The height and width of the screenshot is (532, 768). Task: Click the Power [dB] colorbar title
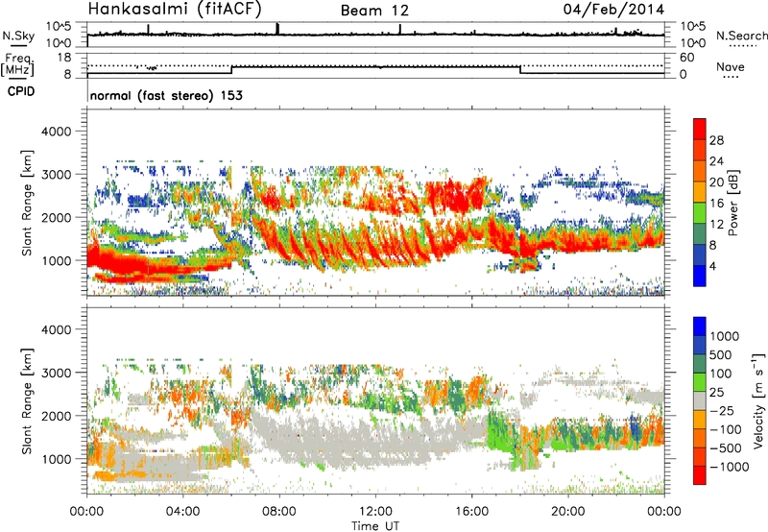(x=733, y=203)
